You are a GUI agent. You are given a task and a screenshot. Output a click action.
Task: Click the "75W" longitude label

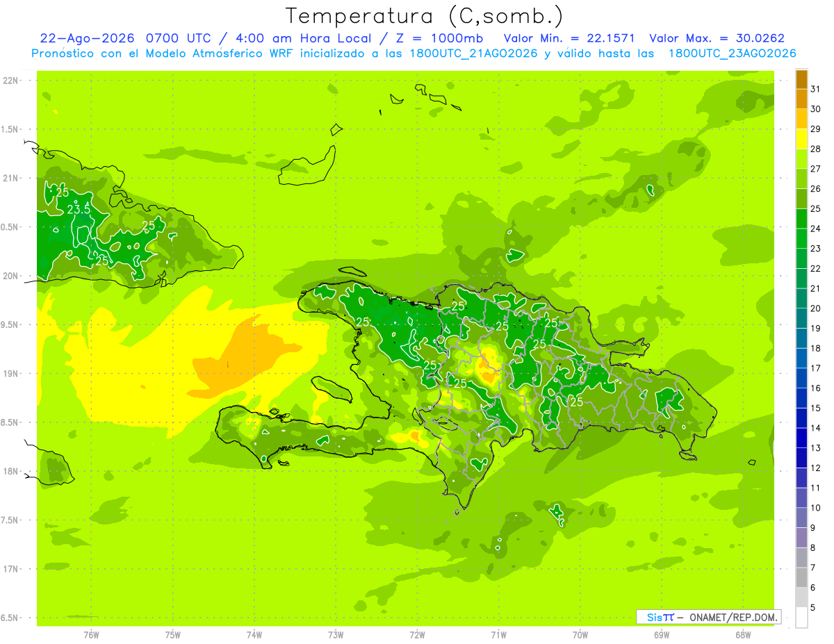173,635
